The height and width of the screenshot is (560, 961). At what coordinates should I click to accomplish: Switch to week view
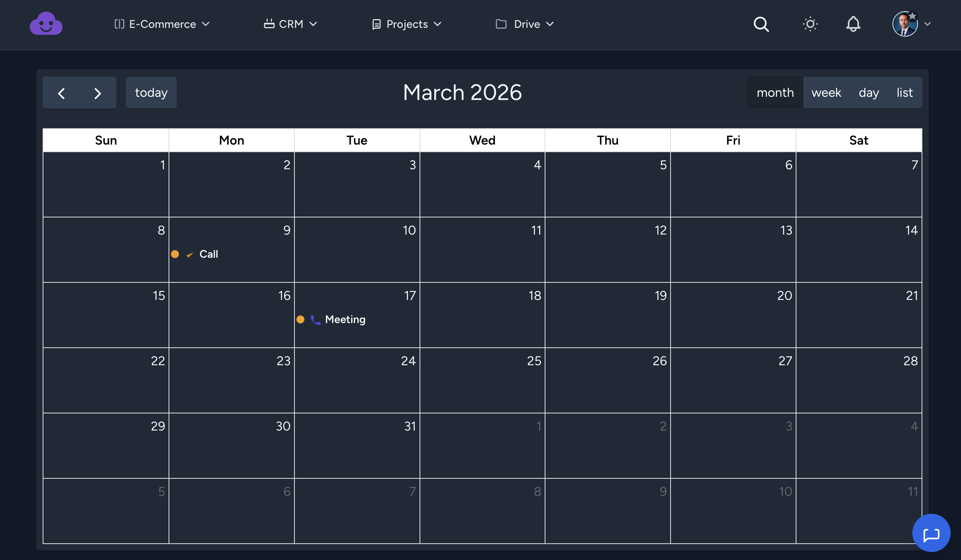(x=826, y=93)
